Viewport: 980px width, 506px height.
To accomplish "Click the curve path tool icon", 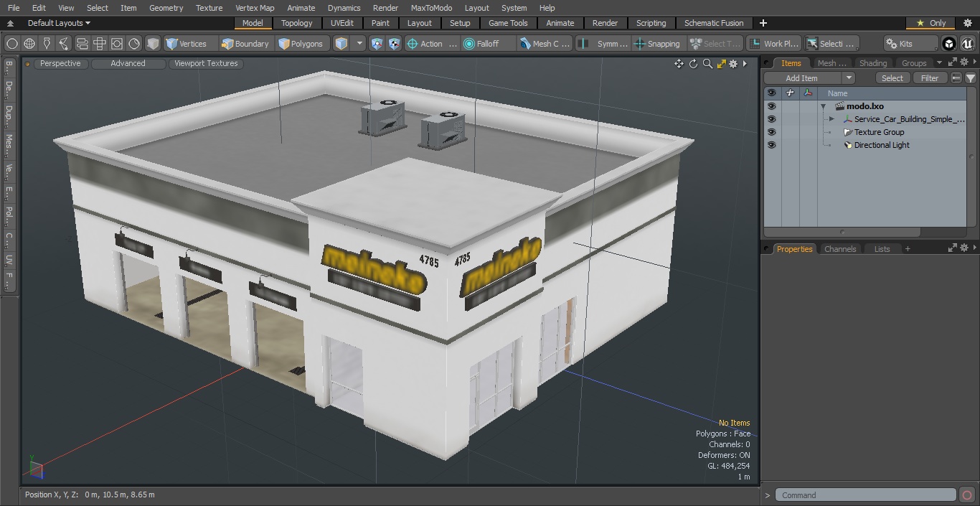I will tap(64, 44).
